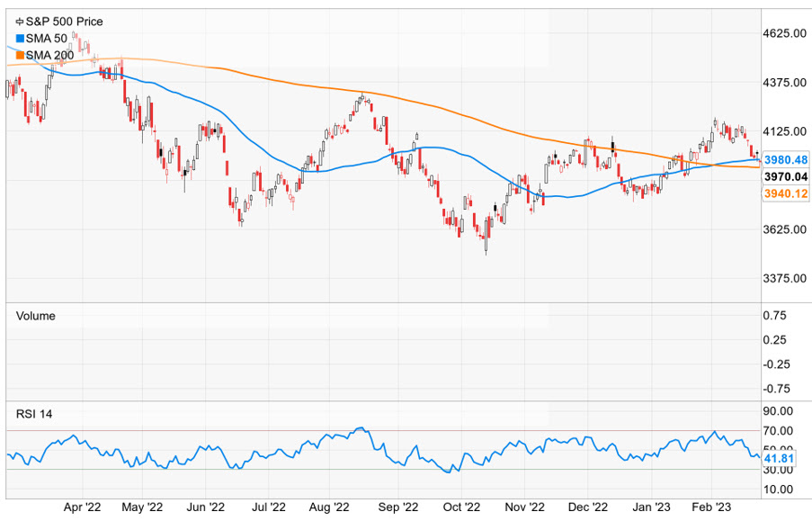
Task: Click the Dec '22 date label
Action: (588, 508)
